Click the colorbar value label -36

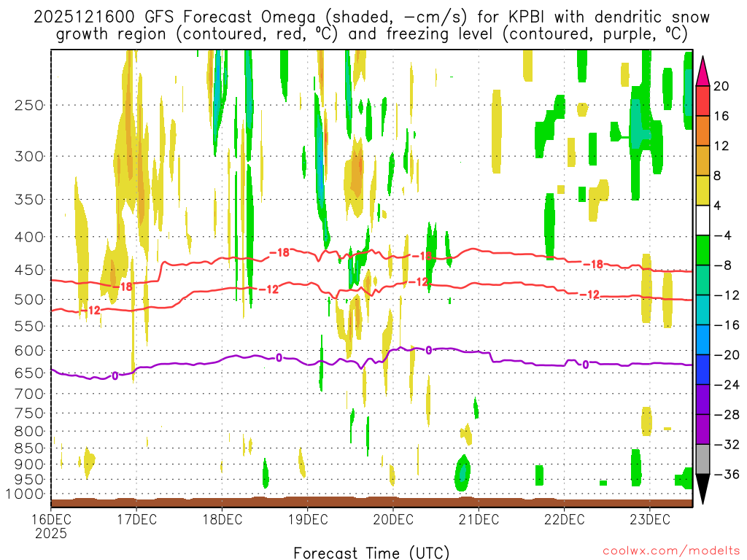click(x=727, y=474)
